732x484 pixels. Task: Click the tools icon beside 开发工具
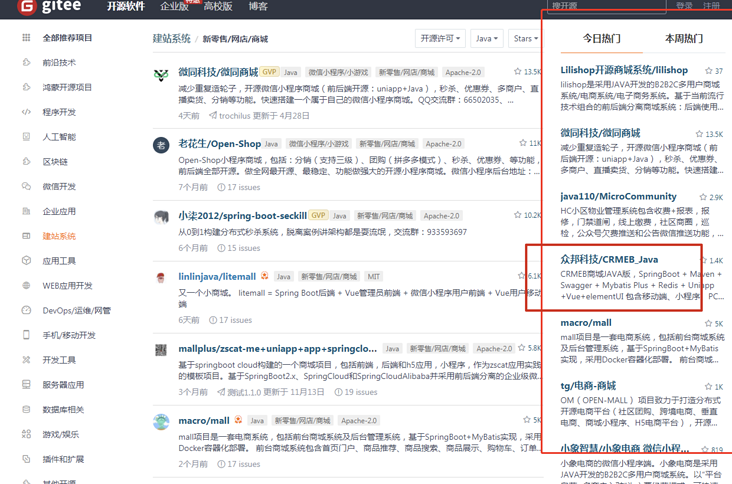click(x=26, y=360)
